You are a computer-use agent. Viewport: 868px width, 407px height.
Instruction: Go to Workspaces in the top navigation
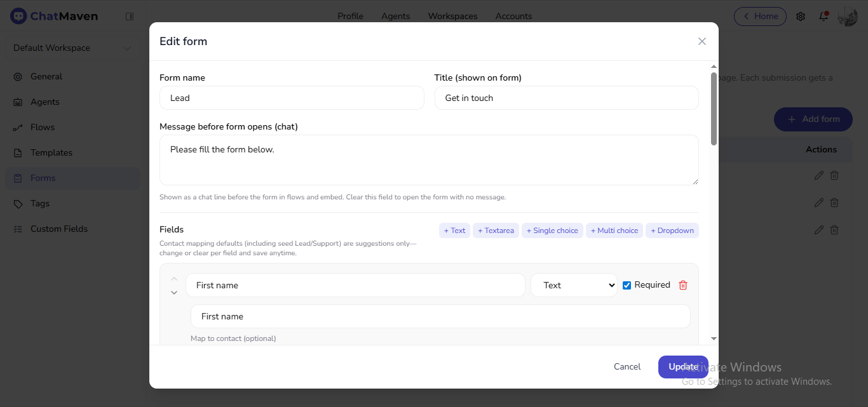click(x=452, y=16)
